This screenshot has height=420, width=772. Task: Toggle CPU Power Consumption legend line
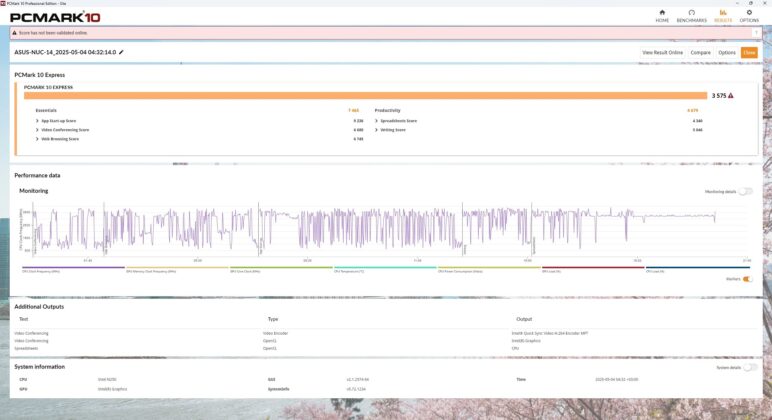pyautogui.click(x=489, y=269)
